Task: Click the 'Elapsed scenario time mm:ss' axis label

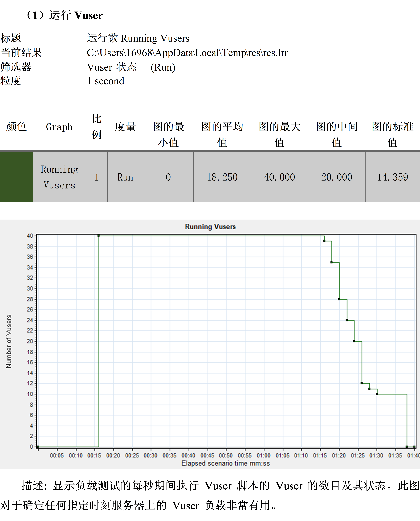Action: [225, 463]
